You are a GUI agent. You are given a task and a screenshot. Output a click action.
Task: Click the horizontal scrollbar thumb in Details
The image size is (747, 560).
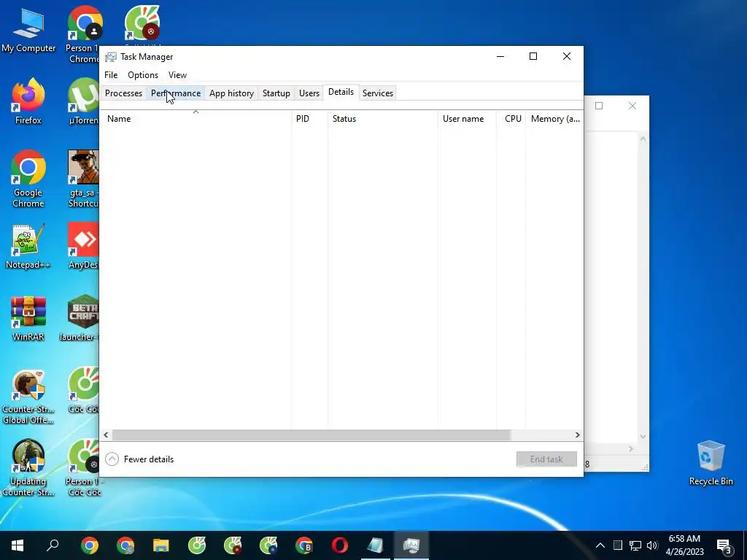tap(311, 435)
